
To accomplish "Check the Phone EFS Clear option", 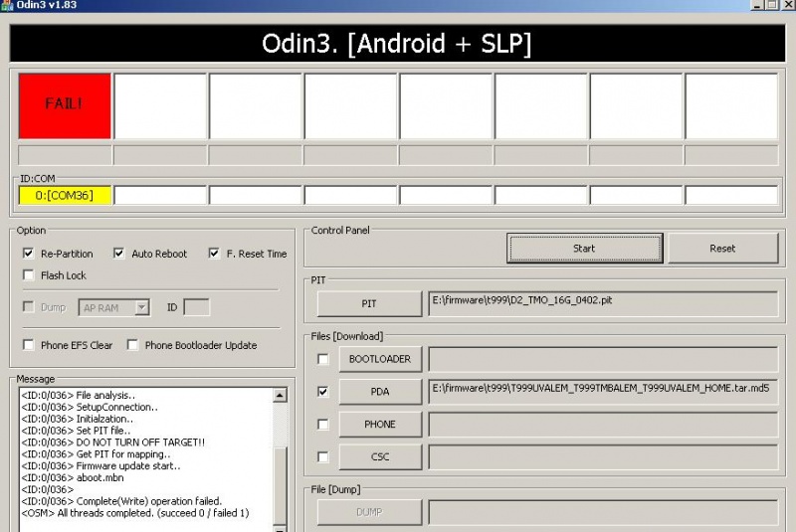I will pos(28,345).
